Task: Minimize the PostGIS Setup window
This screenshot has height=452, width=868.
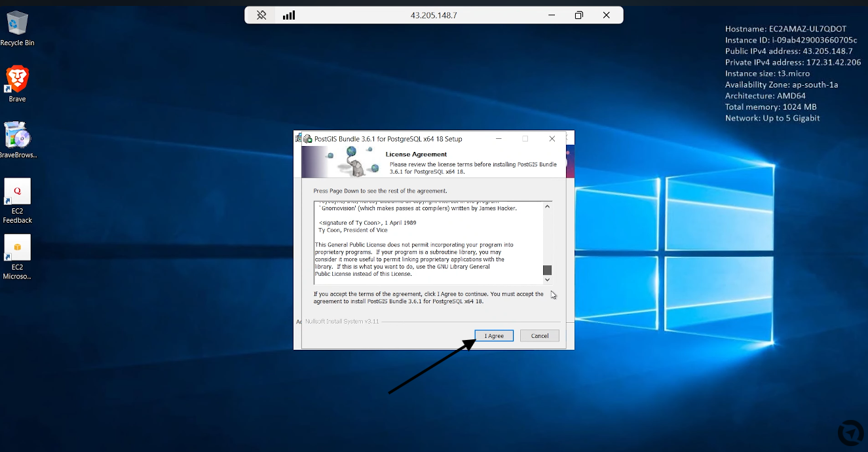Action: [499, 139]
